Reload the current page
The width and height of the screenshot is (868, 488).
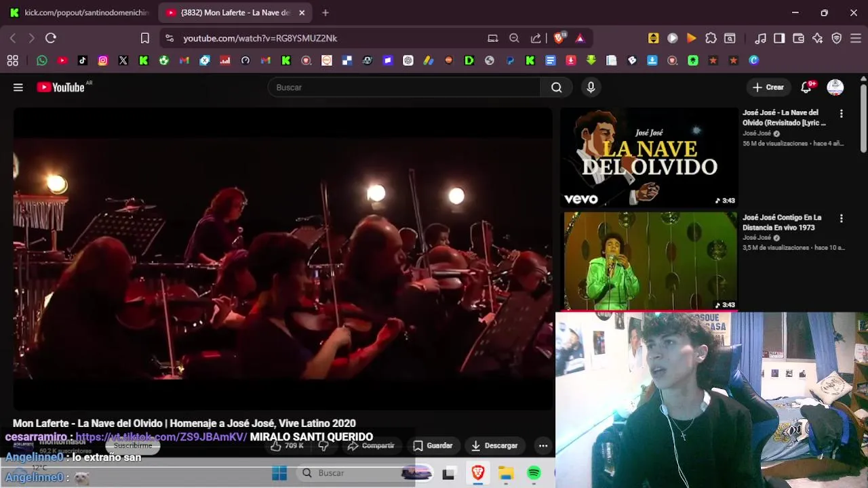(51, 39)
